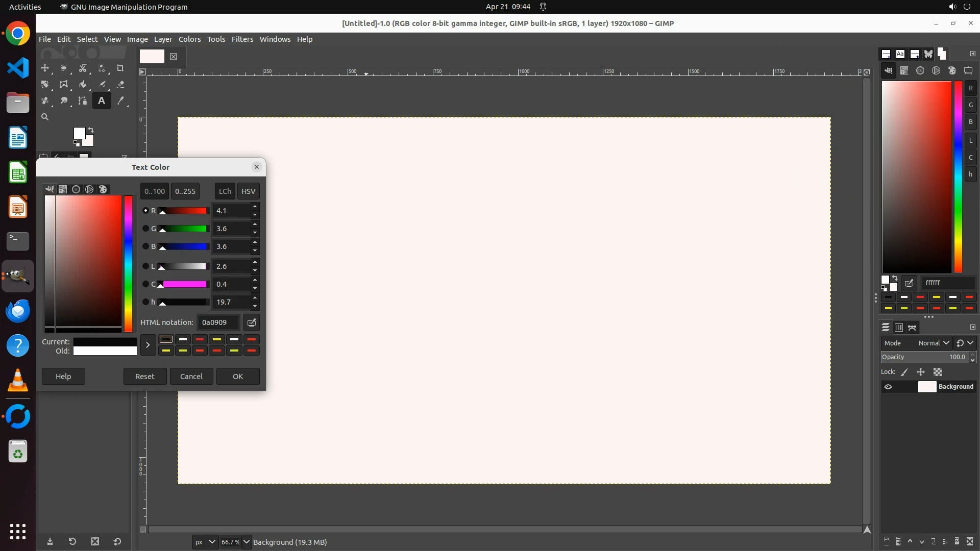Select the Paths tool
The height and width of the screenshot is (551, 980).
(83, 101)
